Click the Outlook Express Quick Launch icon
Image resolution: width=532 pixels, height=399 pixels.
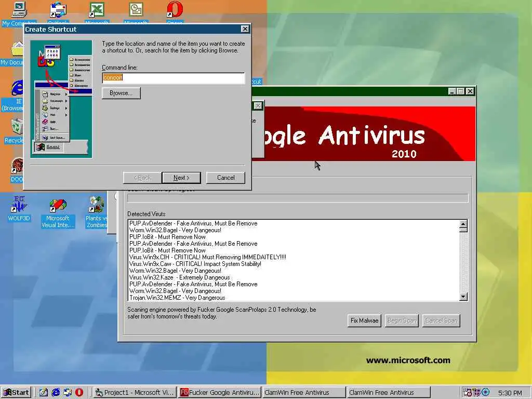tap(68, 393)
